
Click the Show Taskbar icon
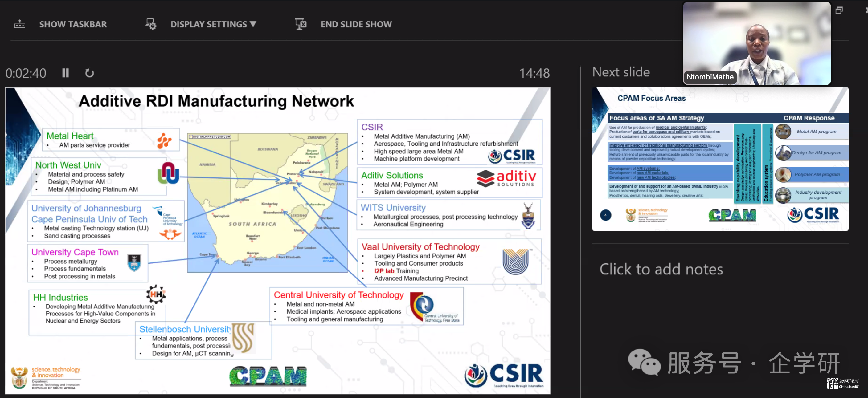19,24
